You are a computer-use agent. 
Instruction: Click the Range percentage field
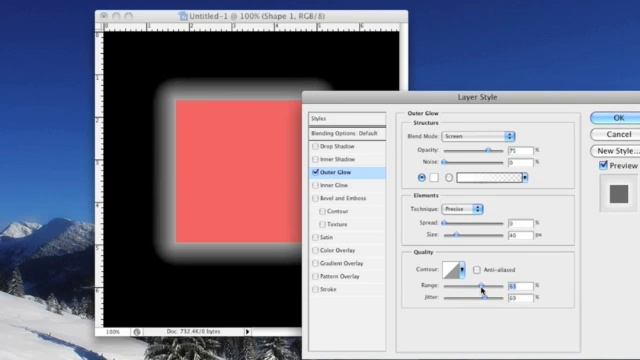pos(520,286)
